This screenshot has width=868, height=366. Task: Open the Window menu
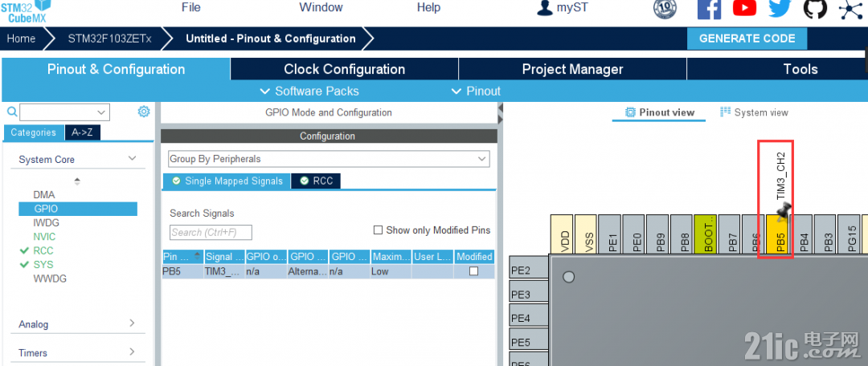pos(321,7)
